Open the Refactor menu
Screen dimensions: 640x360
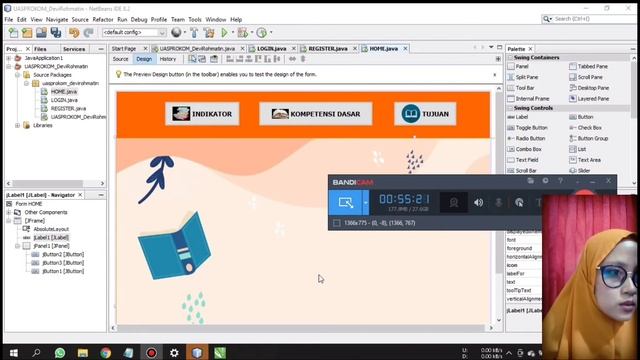[103, 20]
